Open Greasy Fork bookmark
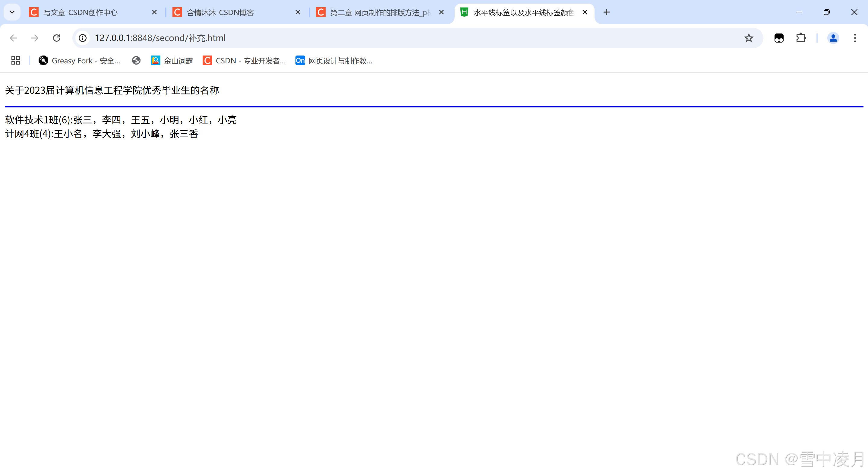Viewport: 868px width, 474px height. (x=80, y=61)
